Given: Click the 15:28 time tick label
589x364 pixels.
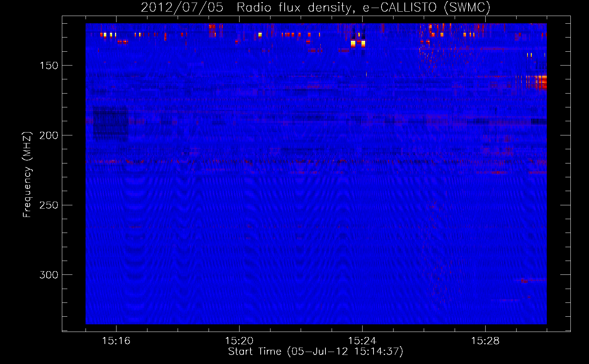Looking at the screenshot, I should click(485, 341).
